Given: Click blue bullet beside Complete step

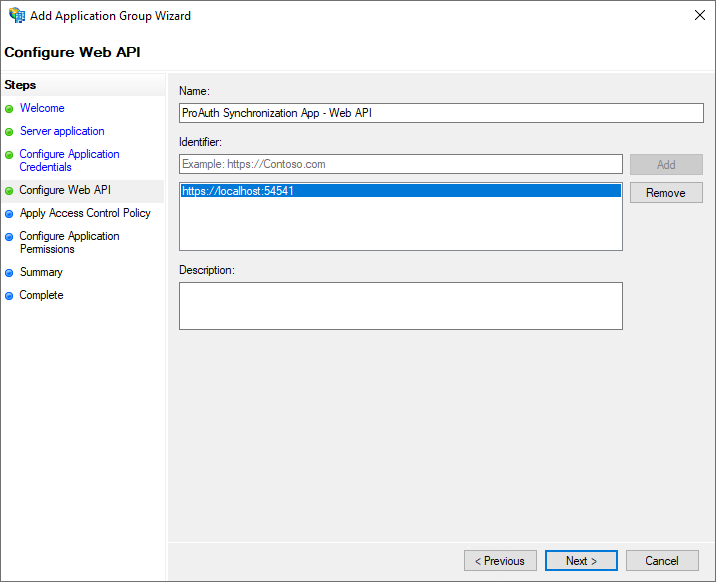Looking at the screenshot, I should (x=9, y=296).
